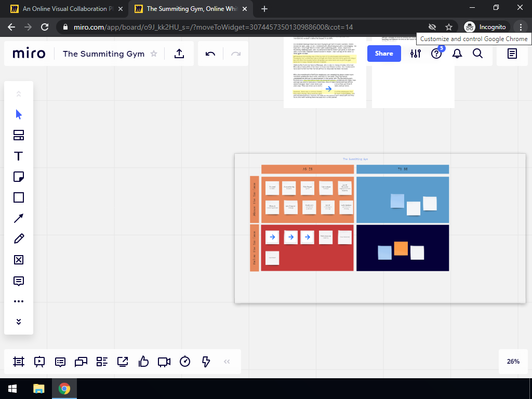Image resolution: width=532 pixels, height=399 pixels.
Task: Collapse the bottom toolbar chevrons
Action: click(x=227, y=362)
